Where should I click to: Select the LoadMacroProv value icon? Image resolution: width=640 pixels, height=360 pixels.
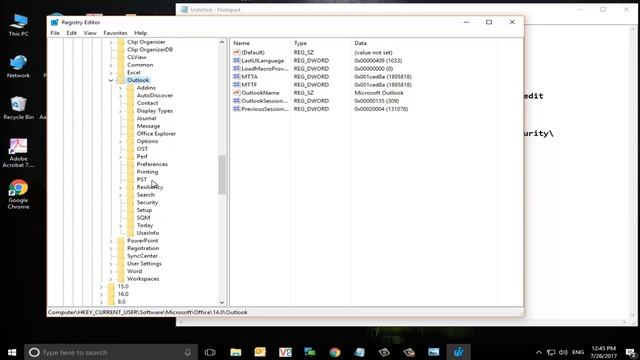(236, 69)
